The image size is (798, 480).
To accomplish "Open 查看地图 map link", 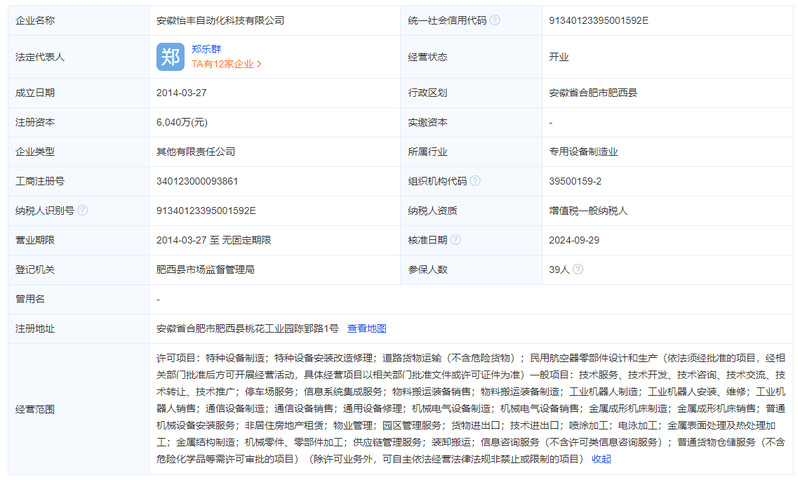I will coord(367,328).
